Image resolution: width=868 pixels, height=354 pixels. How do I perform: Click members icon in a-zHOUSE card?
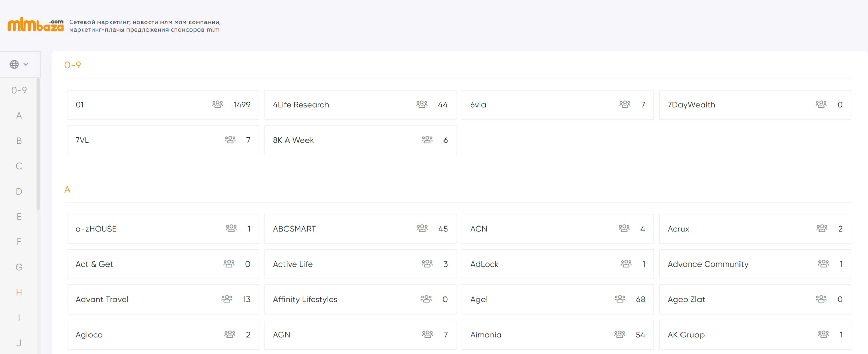232,229
